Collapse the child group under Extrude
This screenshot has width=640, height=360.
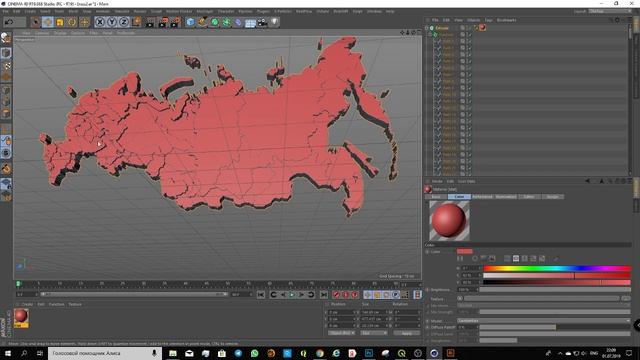coord(430,35)
